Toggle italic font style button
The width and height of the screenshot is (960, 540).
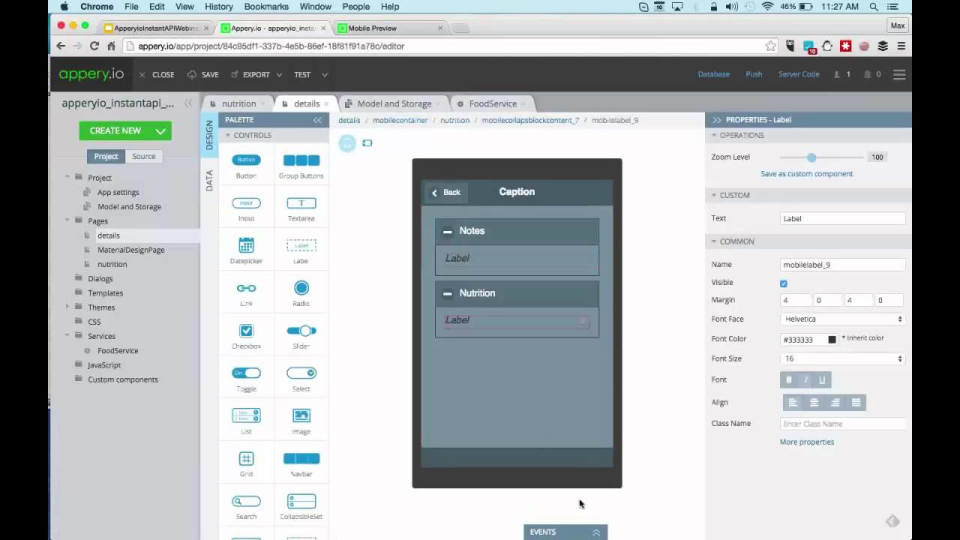point(806,380)
